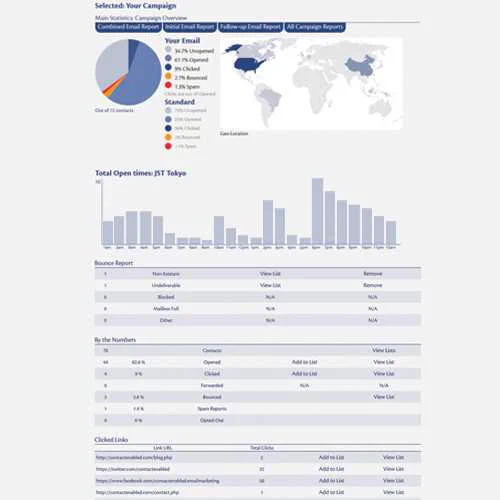
Task: Click Standard Bounced orange dot
Action: (168, 137)
